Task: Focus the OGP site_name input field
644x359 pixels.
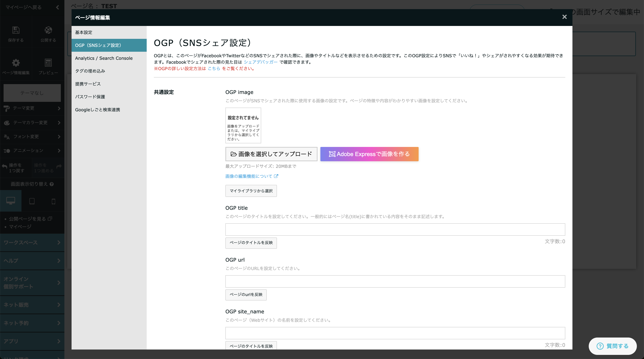Action: click(395, 333)
